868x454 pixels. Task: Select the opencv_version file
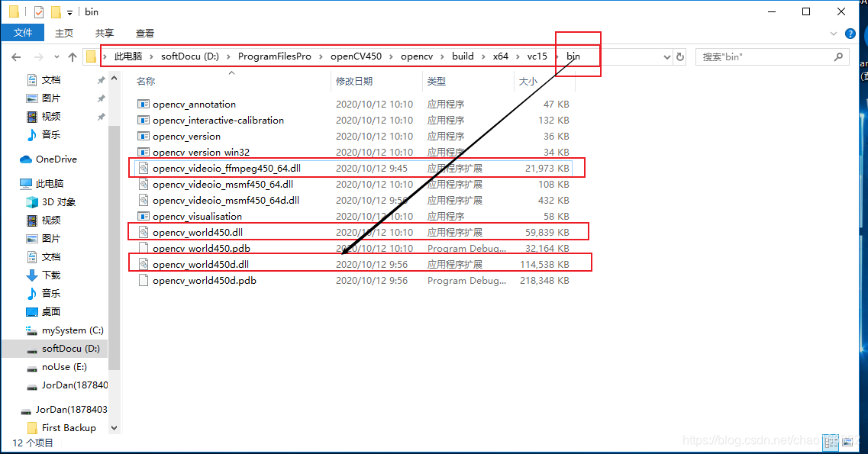tap(186, 136)
